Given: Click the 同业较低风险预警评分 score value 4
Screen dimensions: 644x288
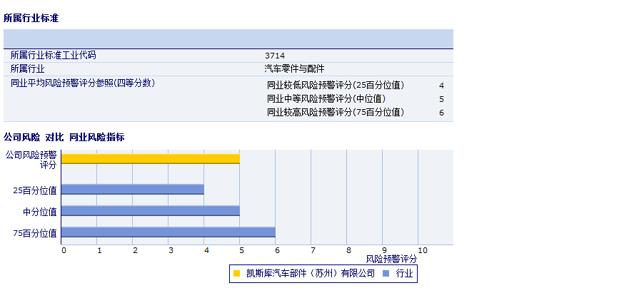Looking at the screenshot, I should pos(441,85).
